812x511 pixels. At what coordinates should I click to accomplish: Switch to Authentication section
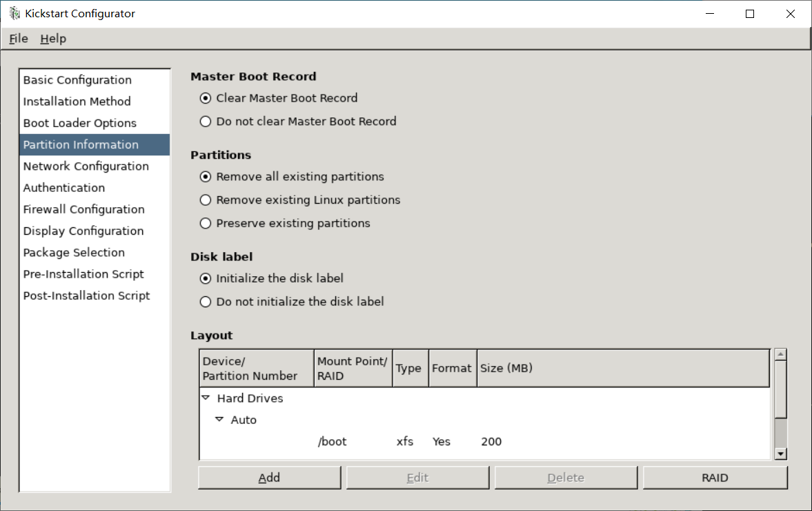(95, 188)
